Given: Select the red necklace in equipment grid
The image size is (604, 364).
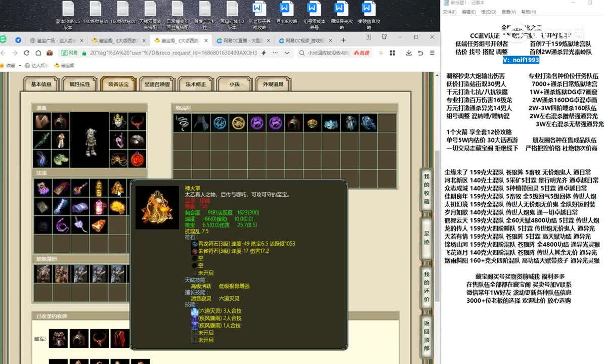Looking at the screenshot, I should pos(137,122).
